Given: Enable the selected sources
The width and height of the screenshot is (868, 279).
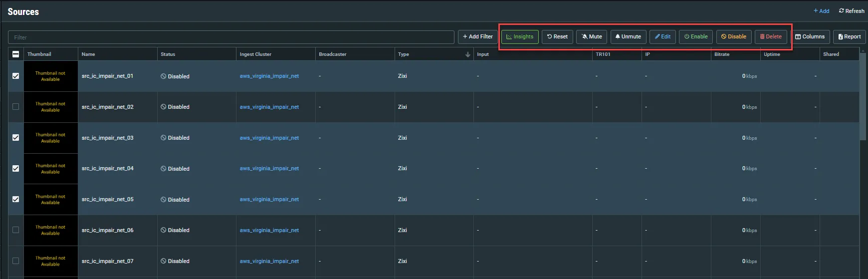Looking at the screenshot, I should [x=696, y=36].
